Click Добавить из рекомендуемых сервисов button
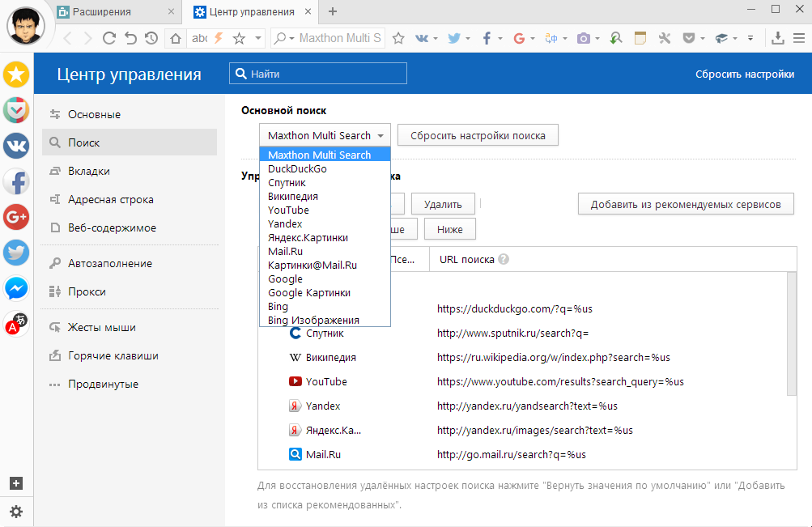The width and height of the screenshot is (812, 527). click(686, 204)
